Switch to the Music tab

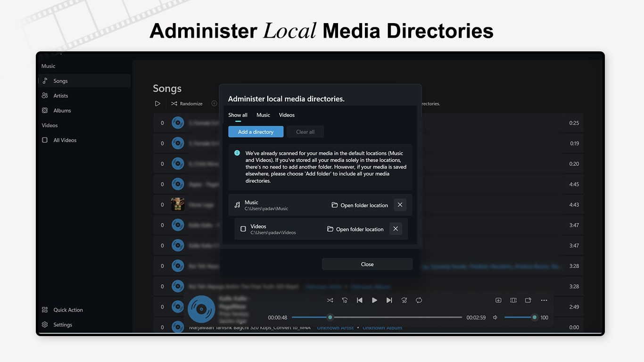[263, 115]
